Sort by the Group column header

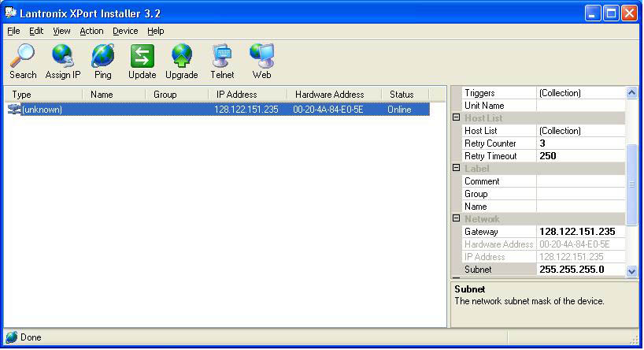pyautogui.click(x=177, y=95)
